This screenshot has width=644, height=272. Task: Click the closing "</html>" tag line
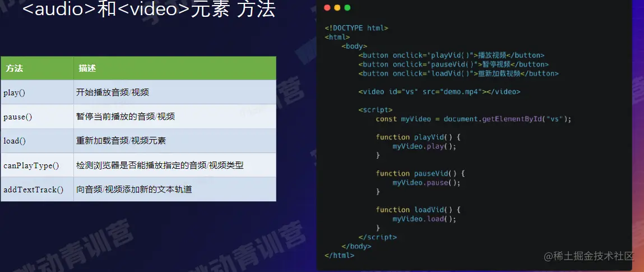point(339,255)
